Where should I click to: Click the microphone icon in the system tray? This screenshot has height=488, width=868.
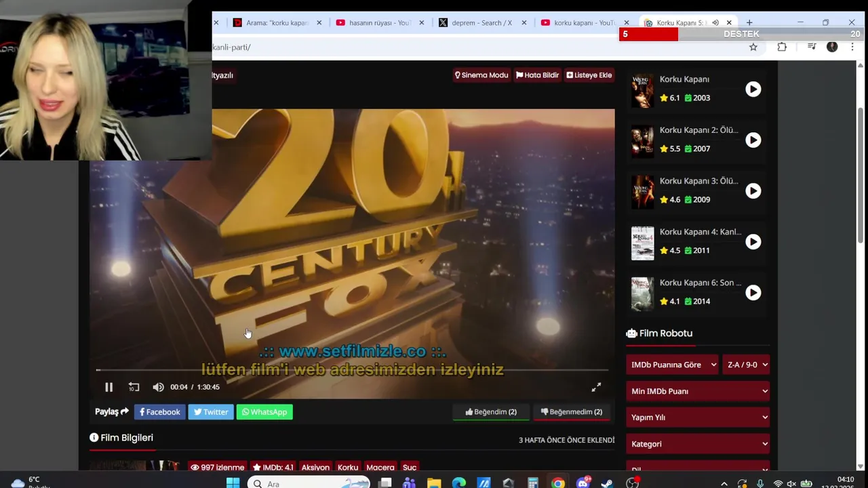tap(760, 484)
